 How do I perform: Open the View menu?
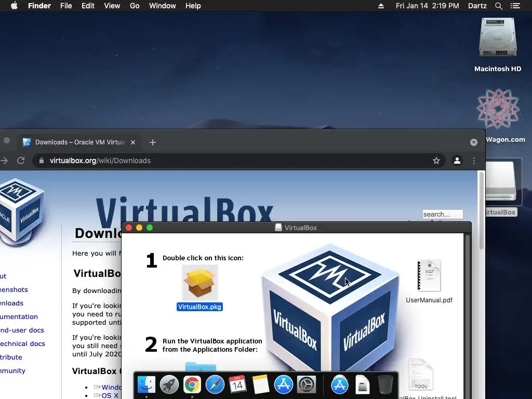(112, 6)
